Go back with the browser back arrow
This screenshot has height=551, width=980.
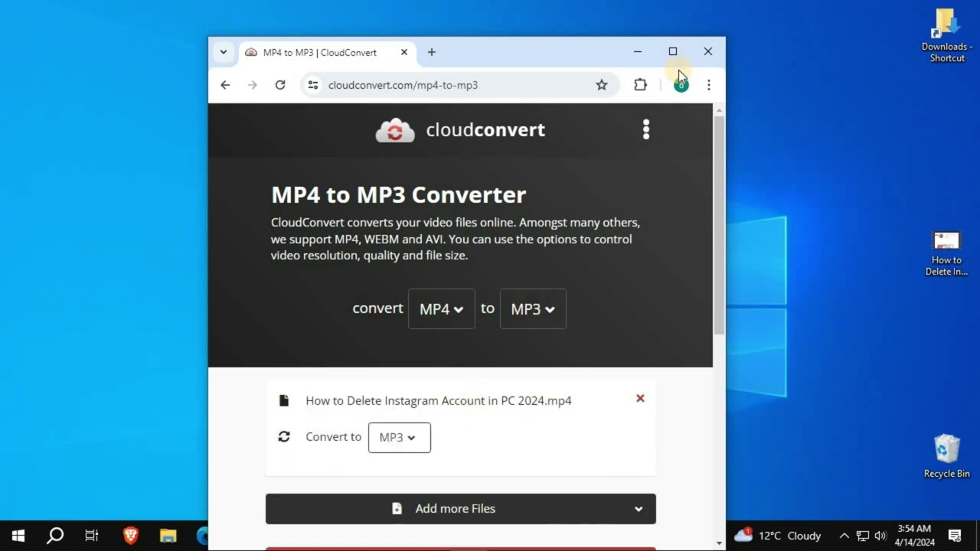coord(225,85)
